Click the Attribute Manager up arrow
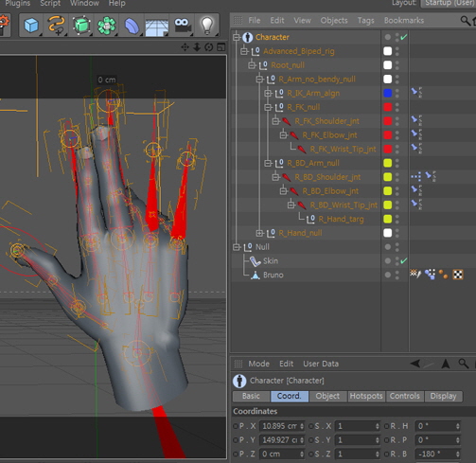This screenshot has height=463, width=476. (446, 364)
